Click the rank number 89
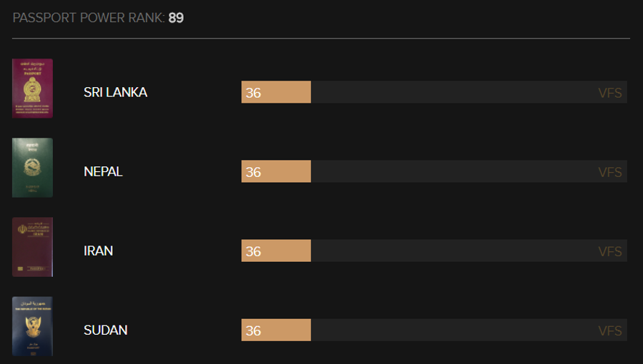Viewport: 643px width, 364px height. pos(176,18)
